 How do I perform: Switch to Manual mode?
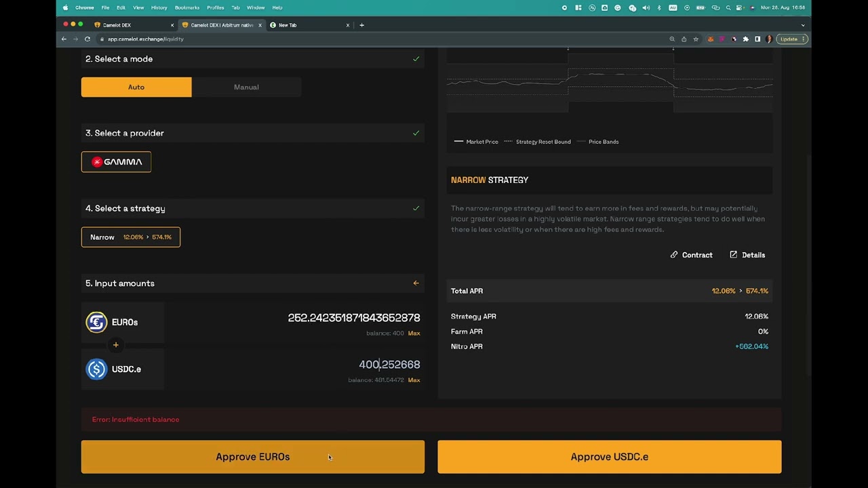pyautogui.click(x=246, y=87)
